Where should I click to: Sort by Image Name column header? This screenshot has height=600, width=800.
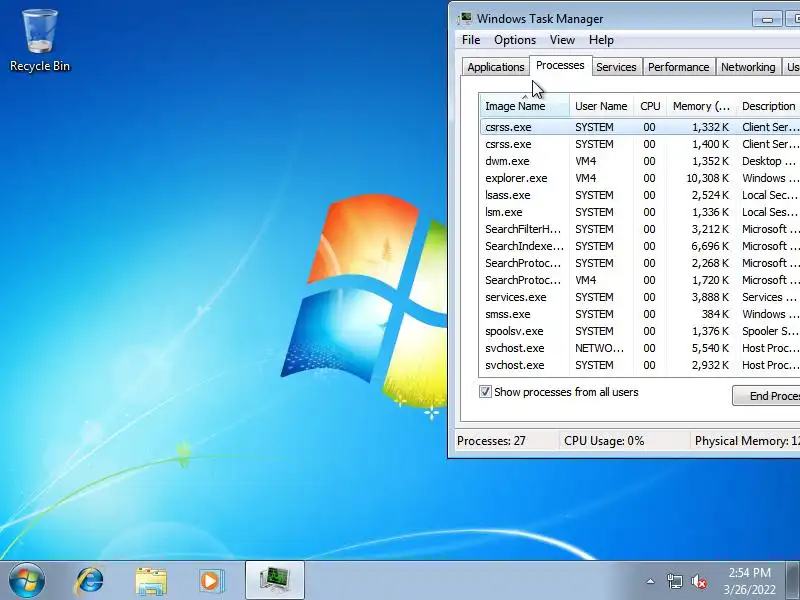coord(524,106)
